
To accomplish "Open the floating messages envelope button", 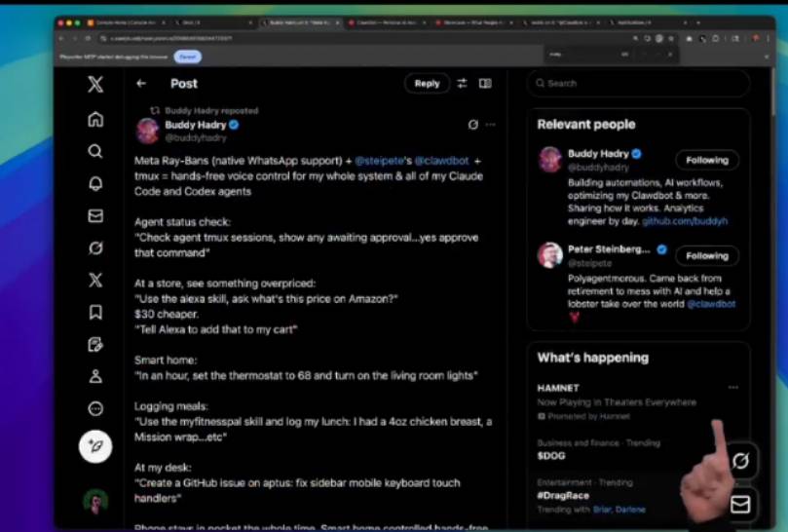I will coord(740,504).
